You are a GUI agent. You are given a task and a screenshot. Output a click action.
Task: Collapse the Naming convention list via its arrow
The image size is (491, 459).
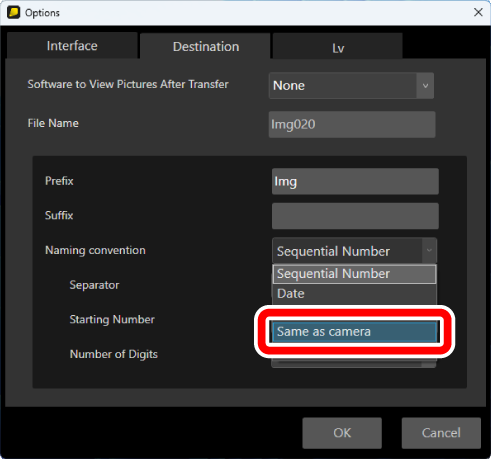429,250
